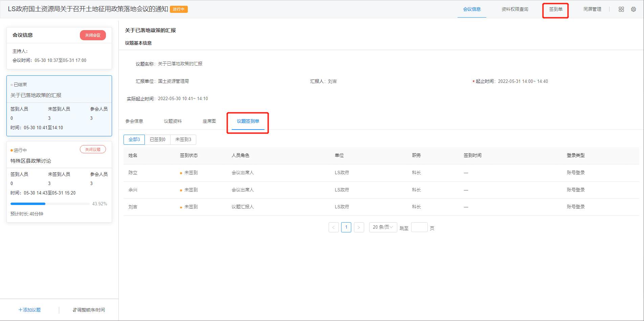644x321 pixels.
Task: Click the 职务 column header
Action: pos(416,156)
